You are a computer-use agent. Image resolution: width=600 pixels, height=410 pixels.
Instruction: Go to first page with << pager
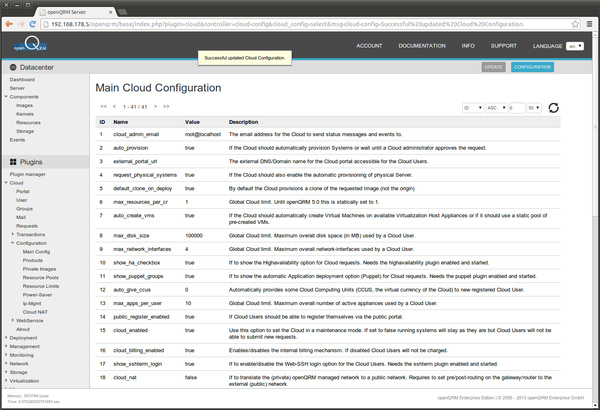(x=103, y=106)
